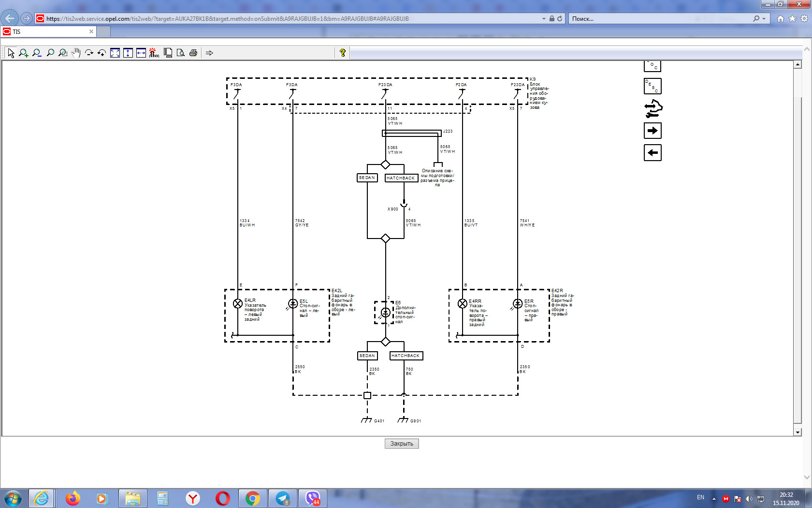812x508 pixels.
Task: Click the boxed right arrow next-page symbol
Action: [x=652, y=131]
